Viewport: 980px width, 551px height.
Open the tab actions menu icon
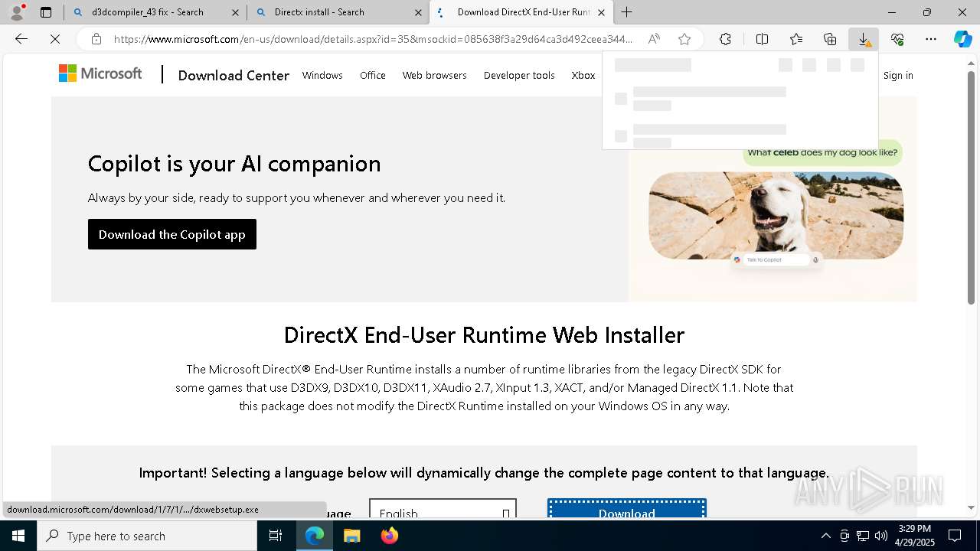pos(46,12)
